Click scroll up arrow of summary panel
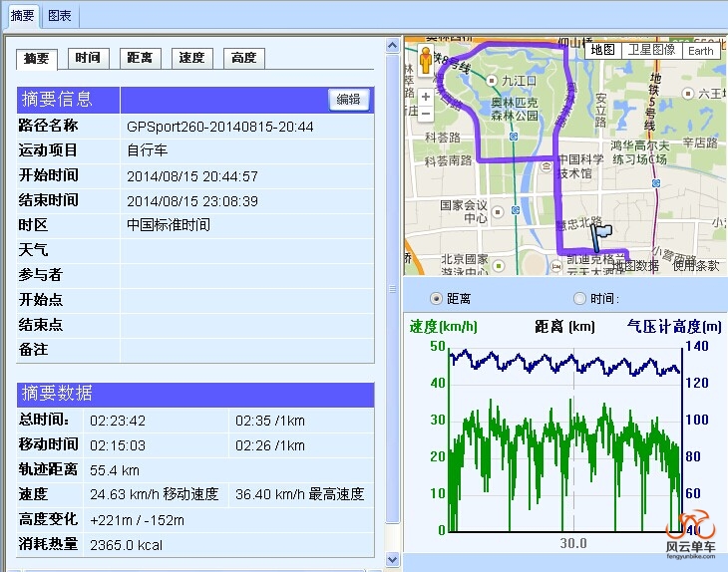 coord(392,46)
